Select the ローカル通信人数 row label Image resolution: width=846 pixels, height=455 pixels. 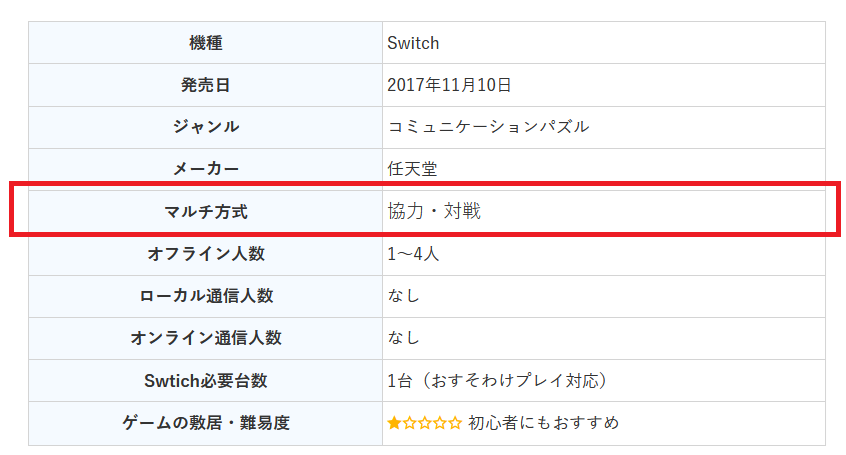pyautogui.click(x=205, y=296)
